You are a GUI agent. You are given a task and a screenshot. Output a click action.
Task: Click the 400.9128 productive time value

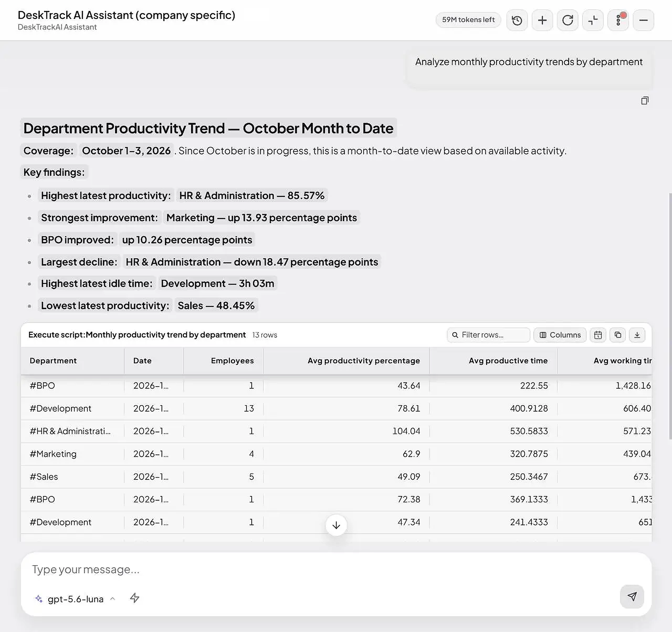pos(529,409)
